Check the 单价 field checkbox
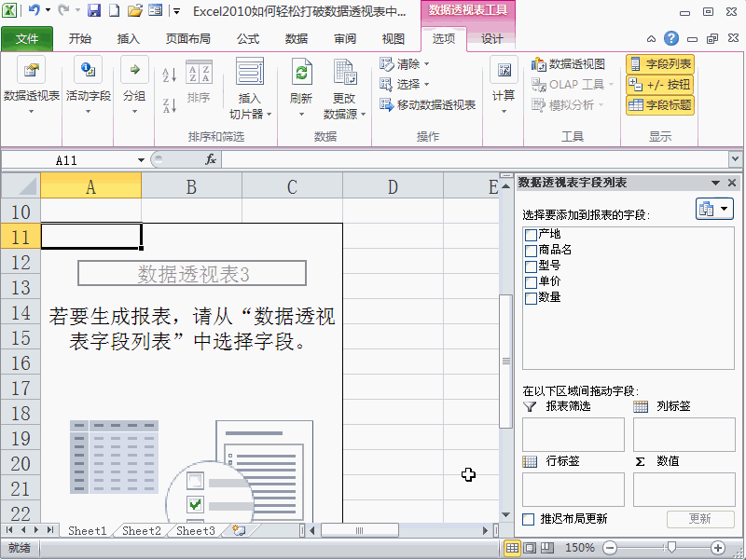The image size is (746, 560). 531,282
